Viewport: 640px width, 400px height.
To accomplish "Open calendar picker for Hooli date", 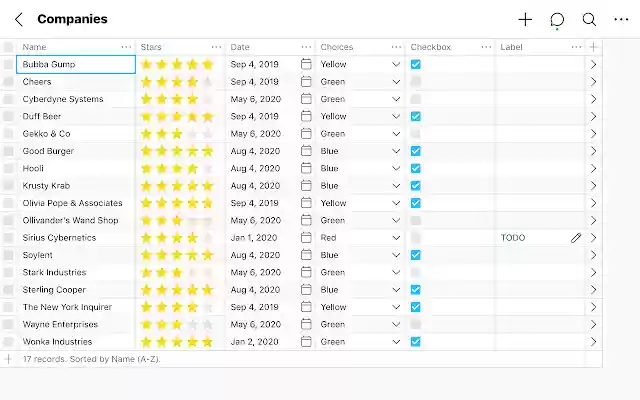I will click(x=306, y=168).
